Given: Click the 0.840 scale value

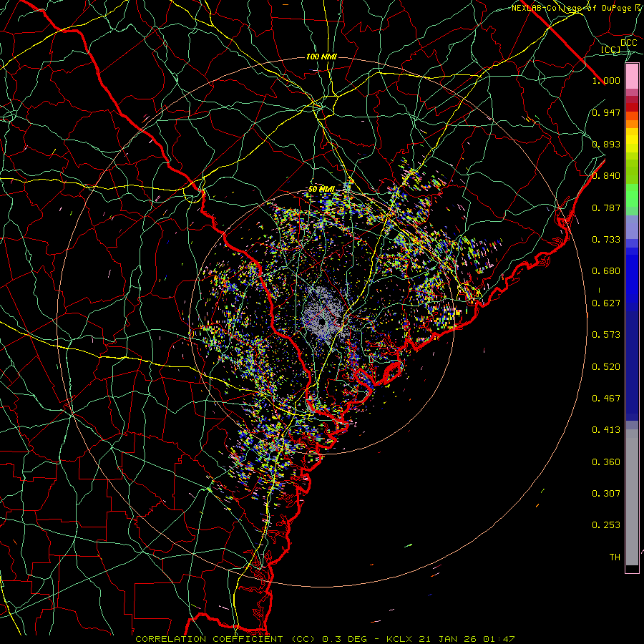Looking at the screenshot, I should pyautogui.click(x=606, y=176).
